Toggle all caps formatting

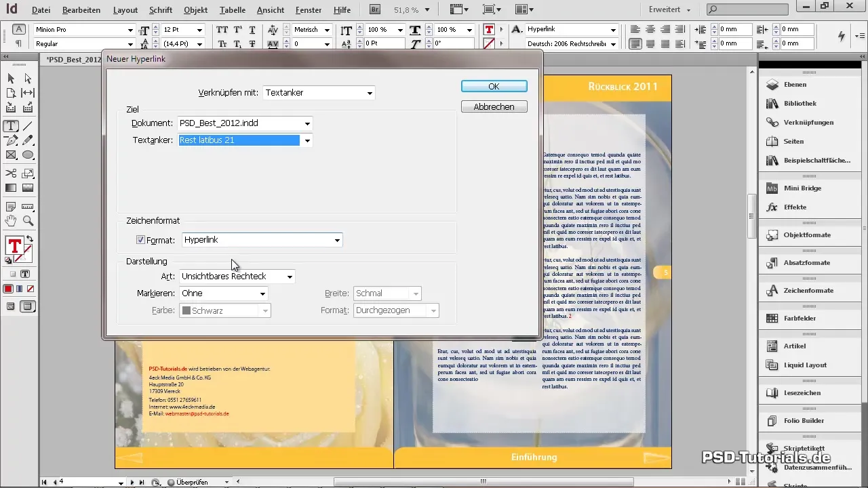pyautogui.click(x=222, y=30)
